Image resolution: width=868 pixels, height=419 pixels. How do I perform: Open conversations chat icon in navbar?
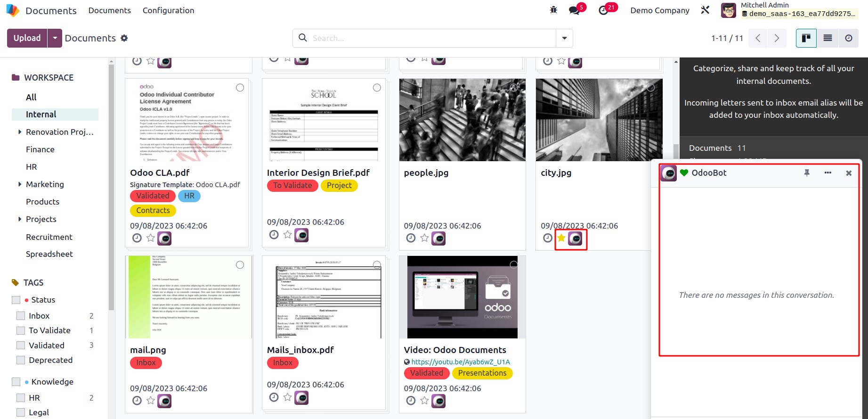574,10
